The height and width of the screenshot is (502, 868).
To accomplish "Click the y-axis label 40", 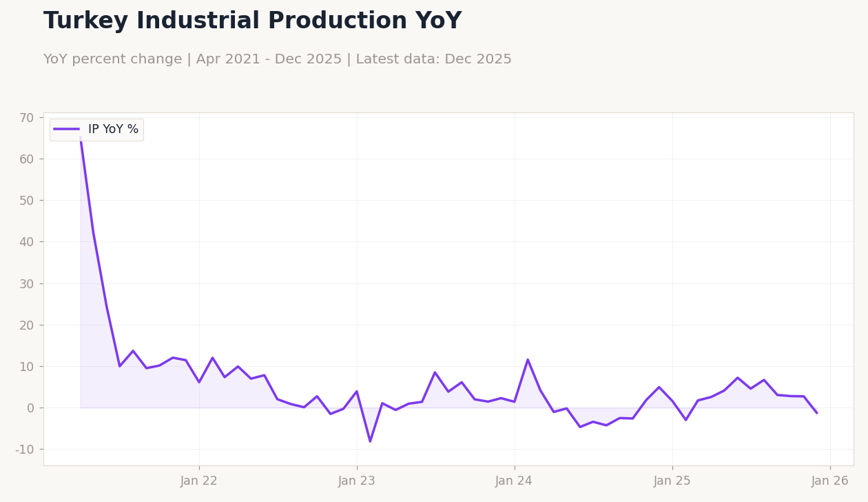I will (x=26, y=242).
